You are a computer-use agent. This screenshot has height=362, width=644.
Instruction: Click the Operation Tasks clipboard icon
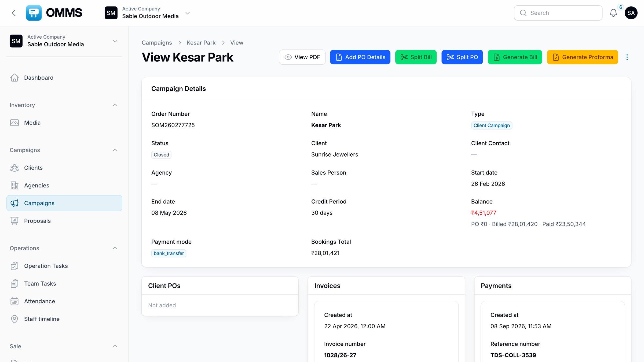(14, 266)
